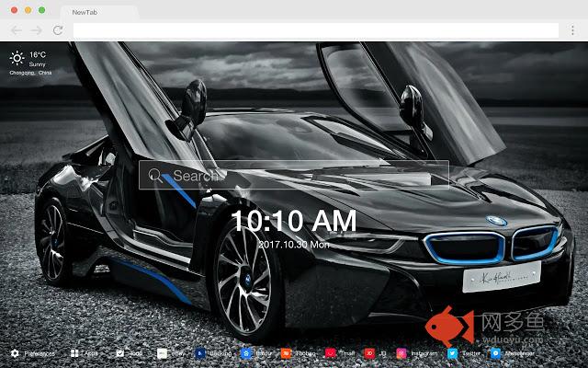588x368 pixels.
Task: Click the Preferences label
Action: point(40,353)
